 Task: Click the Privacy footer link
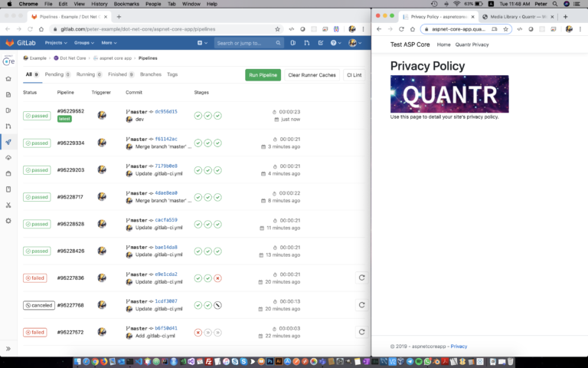coord(459,347)
